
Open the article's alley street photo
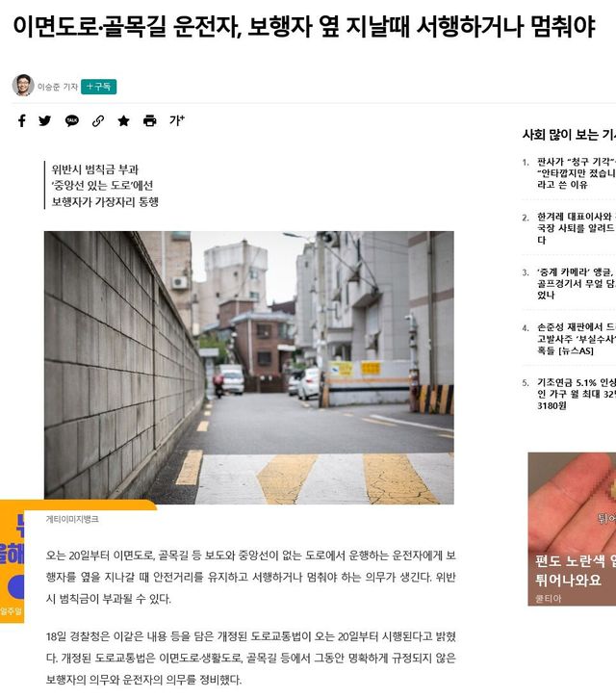click(x=248, y=367)
